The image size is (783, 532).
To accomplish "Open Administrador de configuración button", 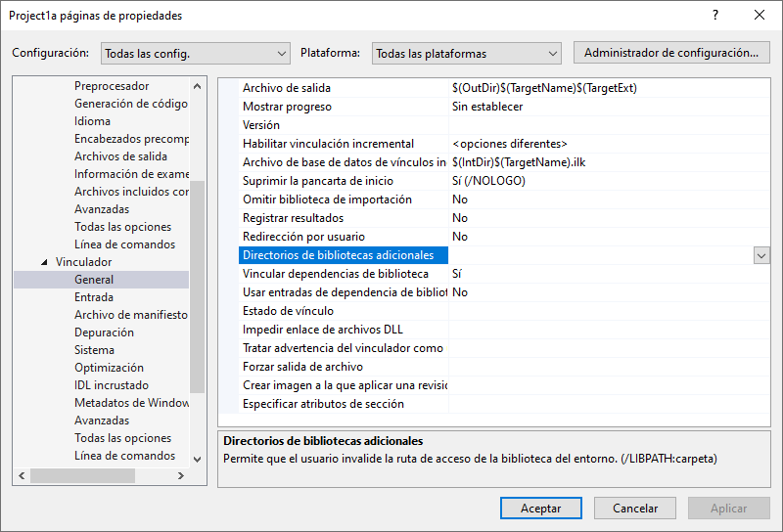I will (671, 53).
